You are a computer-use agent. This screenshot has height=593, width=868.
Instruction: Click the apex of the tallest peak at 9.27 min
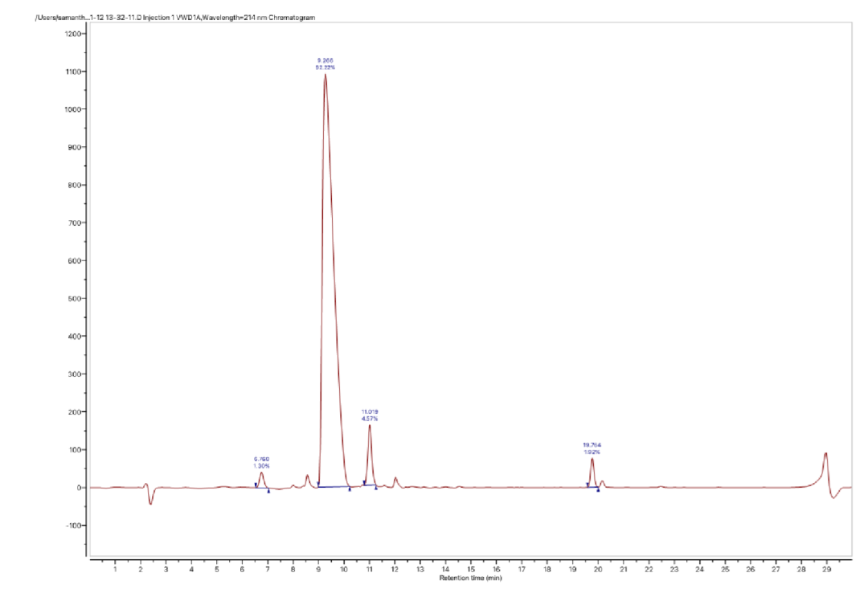[325, 75]
